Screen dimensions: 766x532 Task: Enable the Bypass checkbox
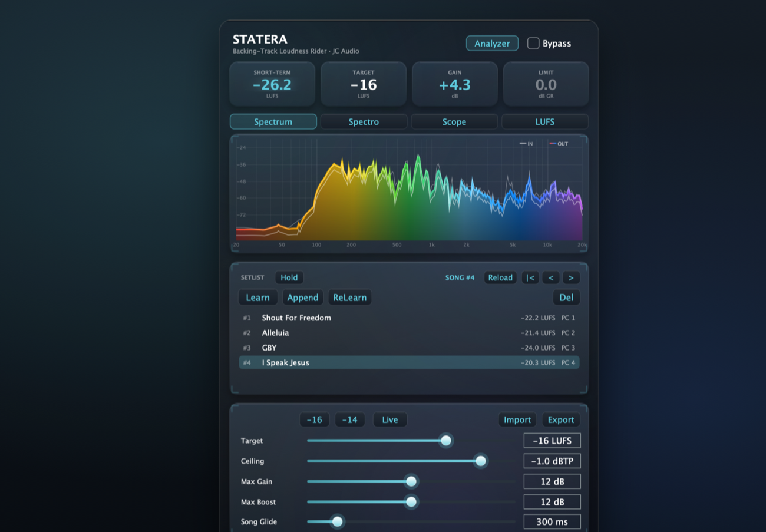click(x=533, y=44)
